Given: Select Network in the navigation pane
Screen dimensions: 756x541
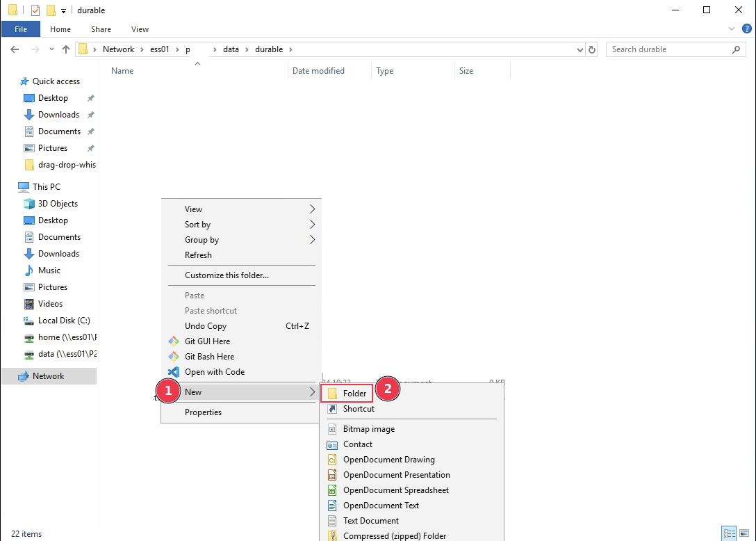Looking at the screenshot, I should click(49, 376).
